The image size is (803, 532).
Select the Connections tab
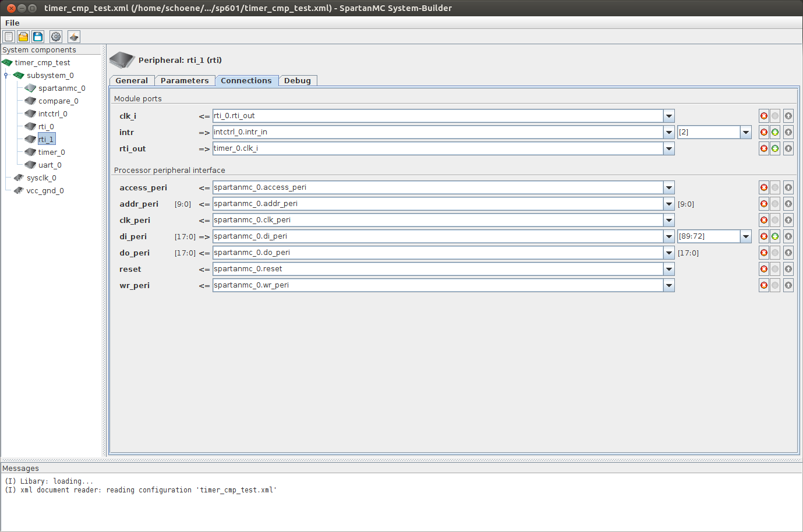[x=246, y=80]
